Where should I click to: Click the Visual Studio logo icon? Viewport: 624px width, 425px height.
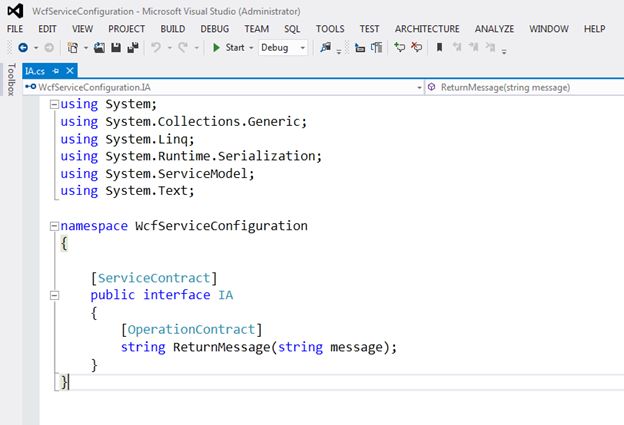pyautogui.click(x=15, y=11)
